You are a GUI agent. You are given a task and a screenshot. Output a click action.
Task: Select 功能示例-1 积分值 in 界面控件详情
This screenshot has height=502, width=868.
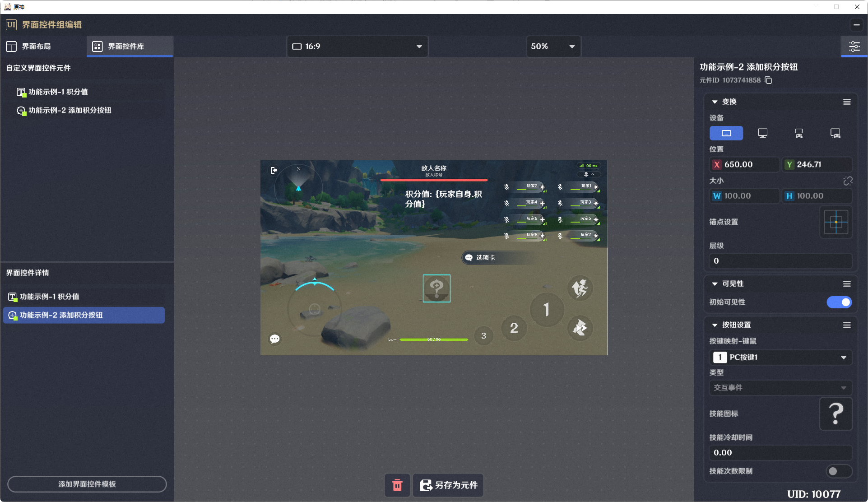(x=84, y=297)
